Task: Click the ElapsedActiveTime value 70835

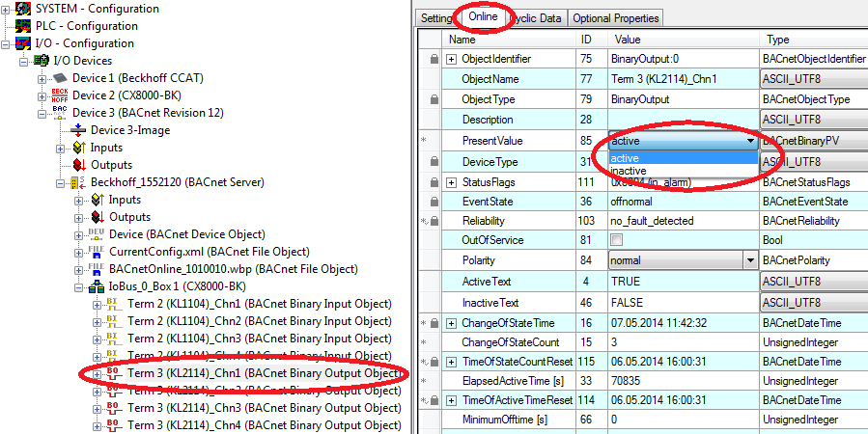Action: click(684, 381)
